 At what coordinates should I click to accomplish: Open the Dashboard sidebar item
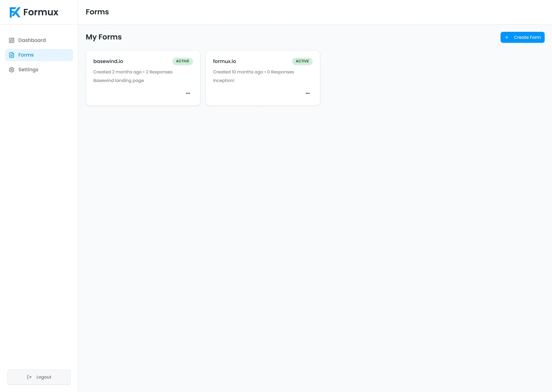(x=39, y=40)
